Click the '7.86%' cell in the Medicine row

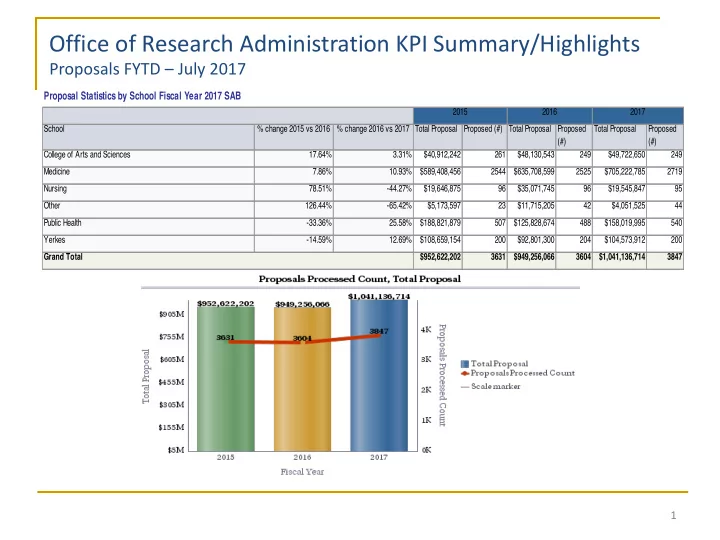(x=294, y=175)
